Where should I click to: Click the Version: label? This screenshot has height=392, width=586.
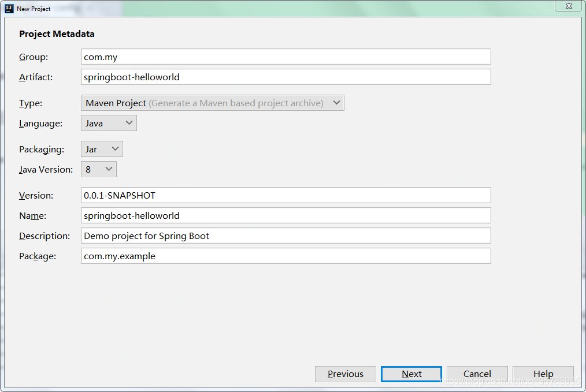point(36,196)
